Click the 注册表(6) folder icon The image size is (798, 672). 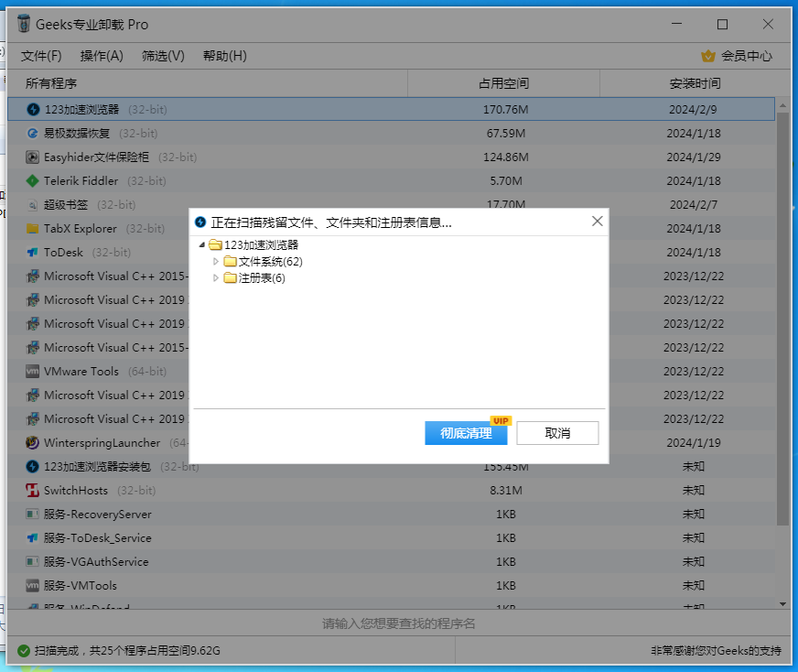pyautogui.click(x=230, y=278)
